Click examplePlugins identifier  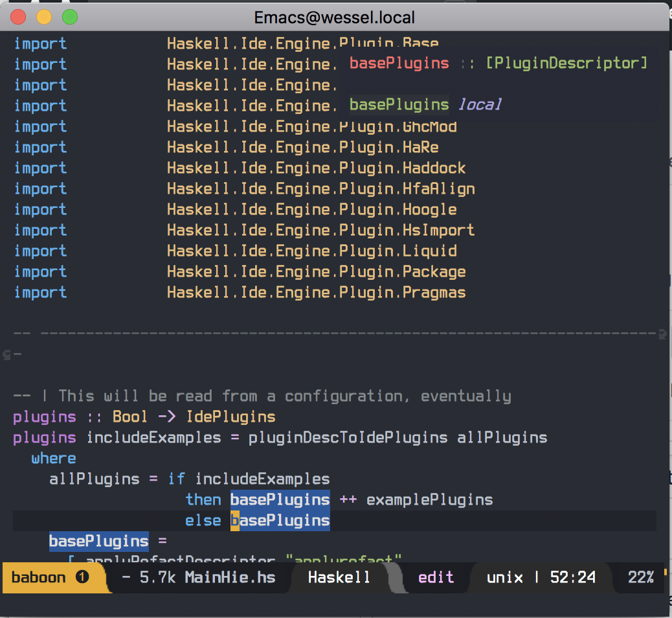click(x=429, y=499)
